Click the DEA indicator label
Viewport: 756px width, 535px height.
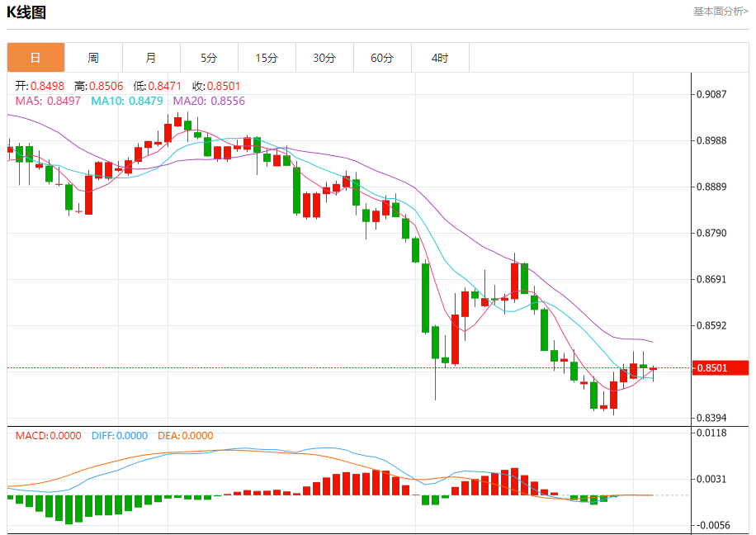pos(187,436)
